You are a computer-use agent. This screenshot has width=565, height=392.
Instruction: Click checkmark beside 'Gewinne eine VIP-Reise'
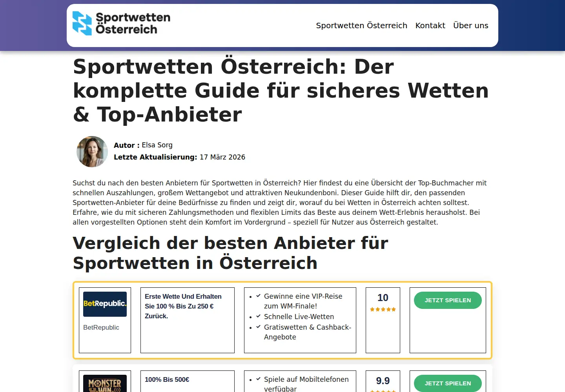point(258,296)
